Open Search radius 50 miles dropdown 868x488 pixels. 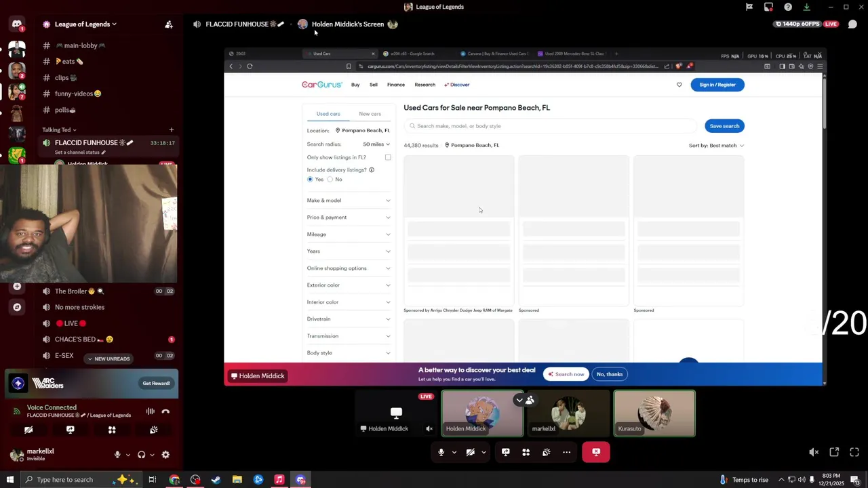tap(376, 144)
